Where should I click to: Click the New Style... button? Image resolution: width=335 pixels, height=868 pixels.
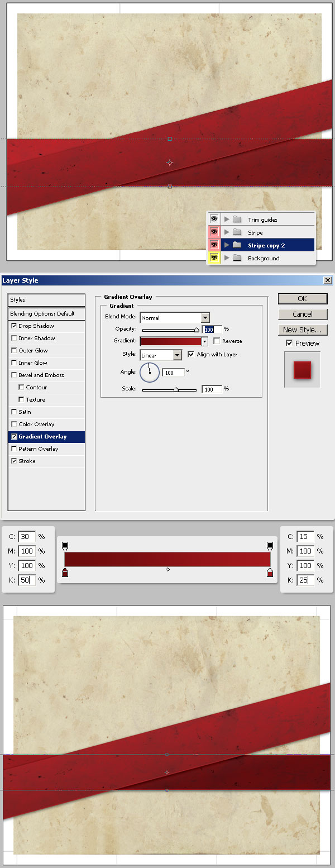click(x=302, y=330)
